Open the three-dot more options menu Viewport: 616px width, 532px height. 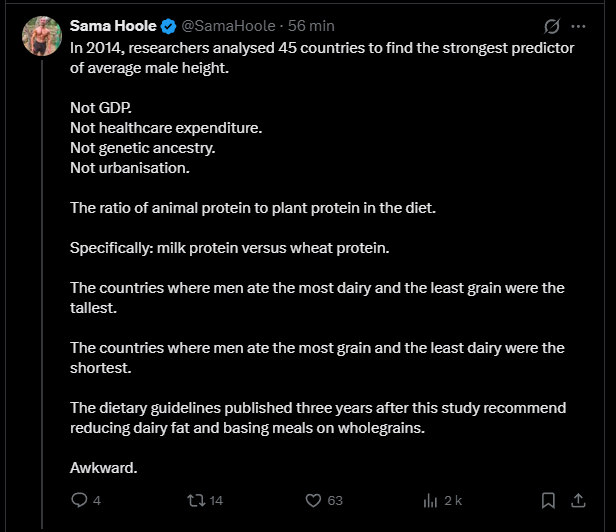[578, 26]
